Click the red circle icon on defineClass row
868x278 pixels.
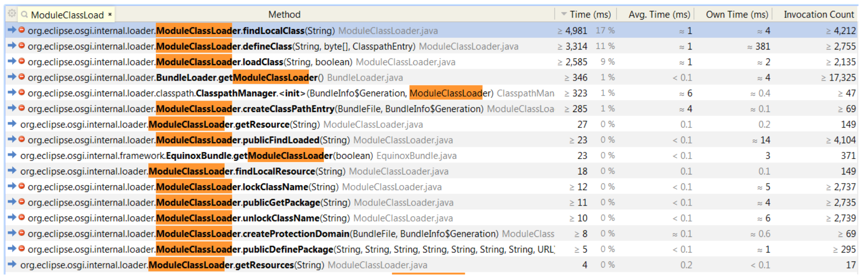click(x=21, y=46)
